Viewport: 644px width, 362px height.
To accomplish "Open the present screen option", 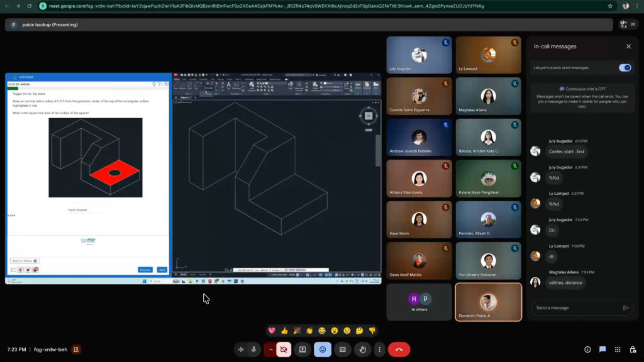I will 303,349.
